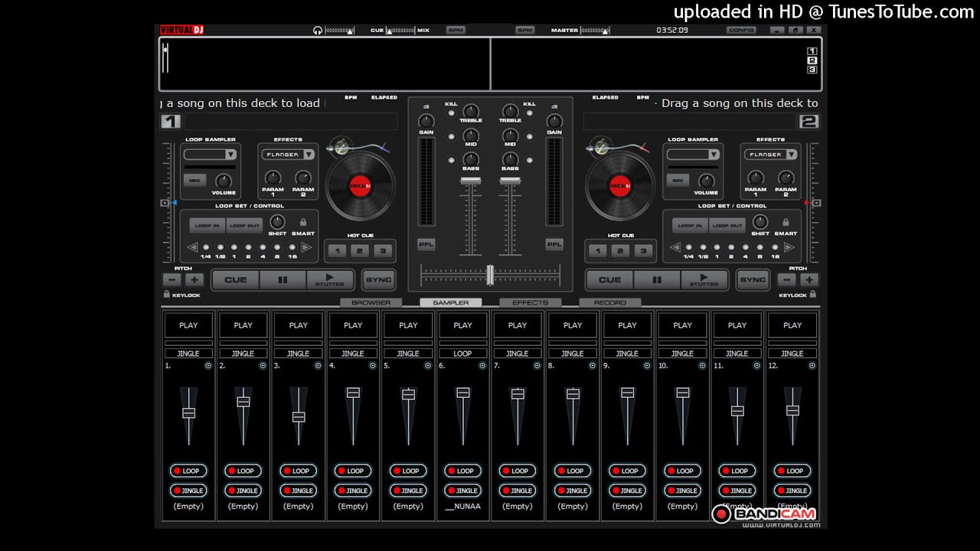Select waveform zoom preset 2
Screen dimensions: 980x551
click(812, 60)
